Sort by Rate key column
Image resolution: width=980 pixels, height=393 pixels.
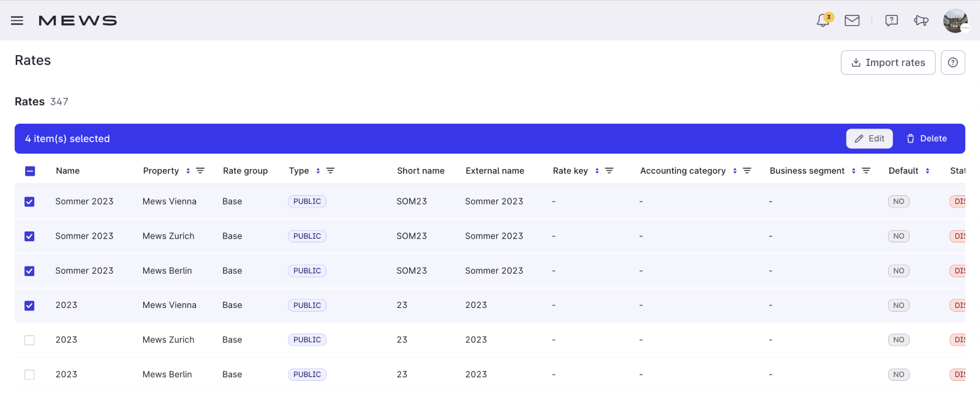(597, 171)
